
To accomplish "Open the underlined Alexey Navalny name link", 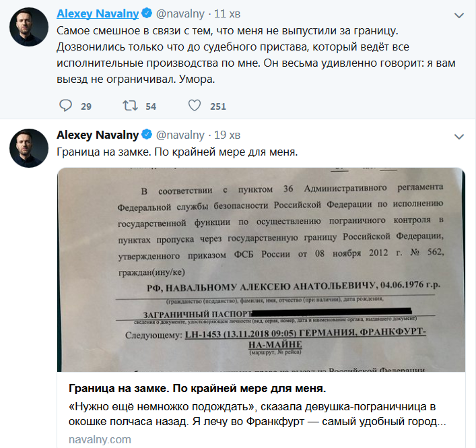I will click(97, 14).
